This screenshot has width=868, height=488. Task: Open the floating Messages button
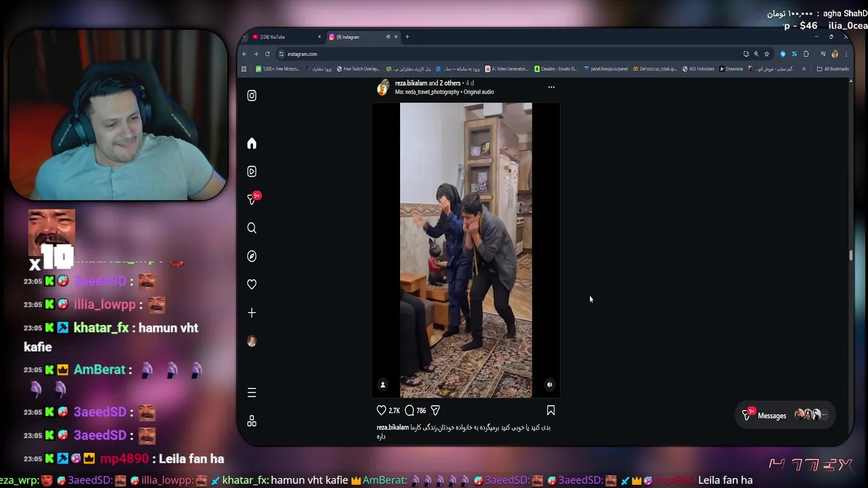(786, 415)
